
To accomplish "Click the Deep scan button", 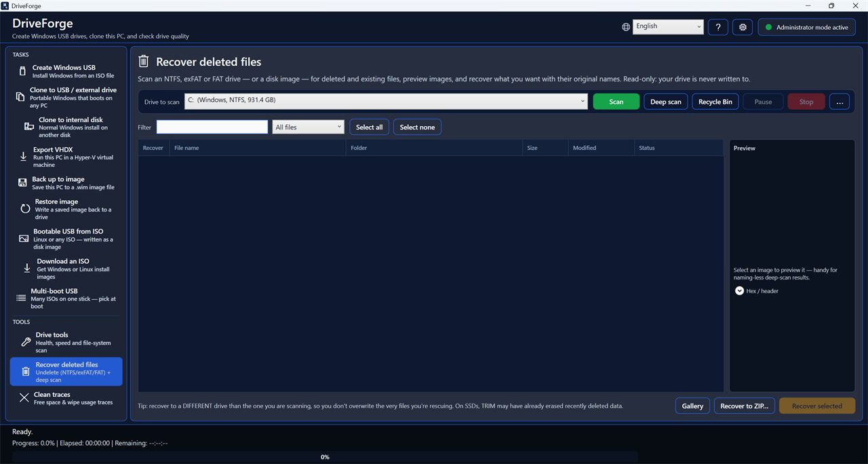I will tap(666, 102).
